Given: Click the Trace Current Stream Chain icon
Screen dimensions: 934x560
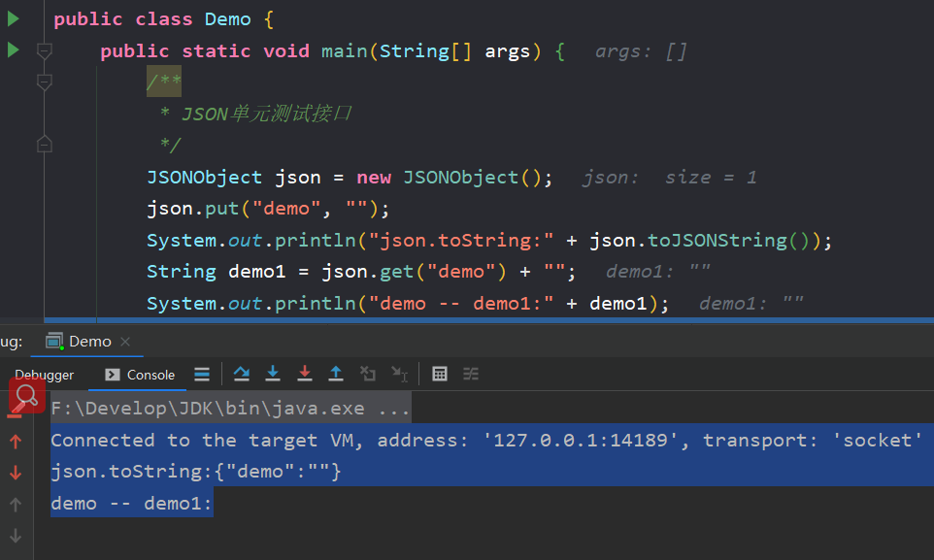Looking at the screenshot, I should click(471, 374).
